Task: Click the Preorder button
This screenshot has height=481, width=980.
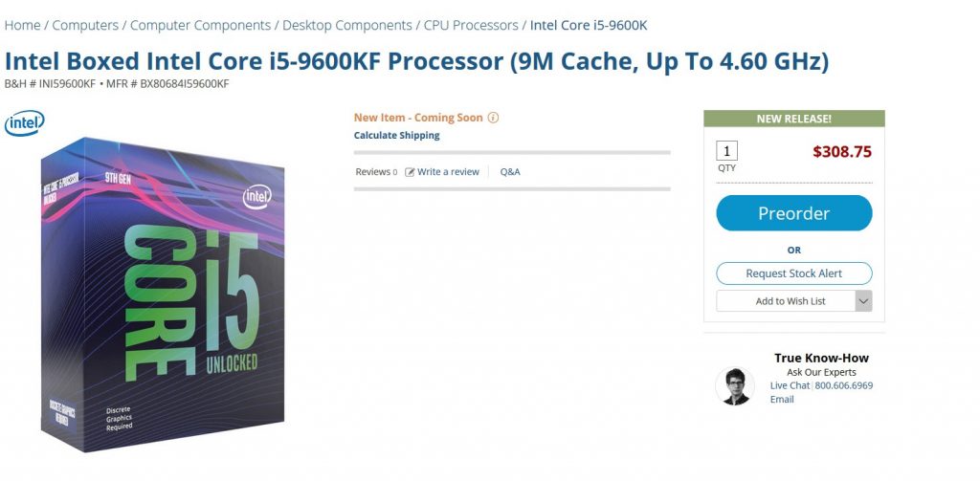Action: pyautogui.click(x=793, y=213)
